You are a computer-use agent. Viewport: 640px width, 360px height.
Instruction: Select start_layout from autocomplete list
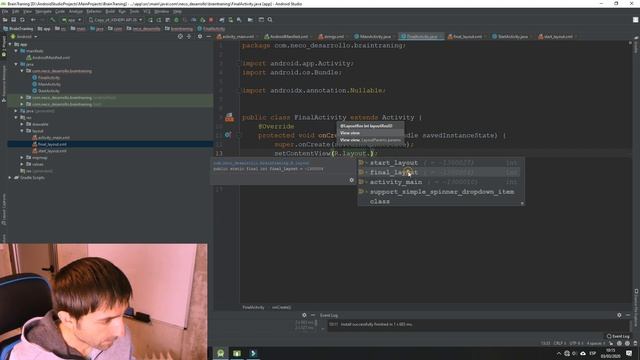click(x=439, y=162)
